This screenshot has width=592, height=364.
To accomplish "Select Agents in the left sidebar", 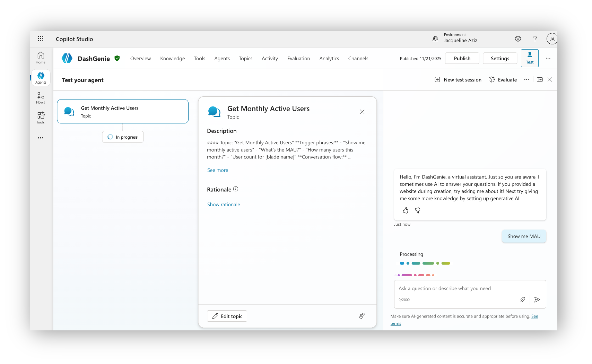I will click(x=41, y=78).
